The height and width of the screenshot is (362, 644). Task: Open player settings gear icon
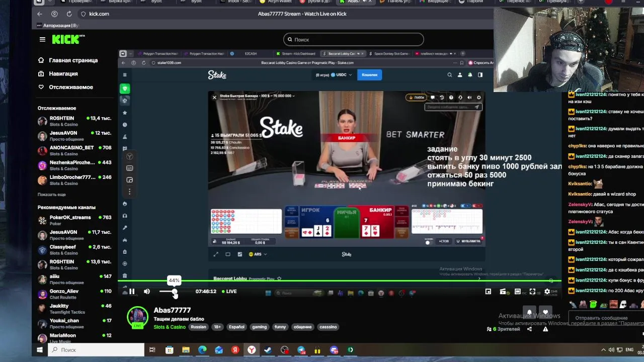tap(547, 292)
